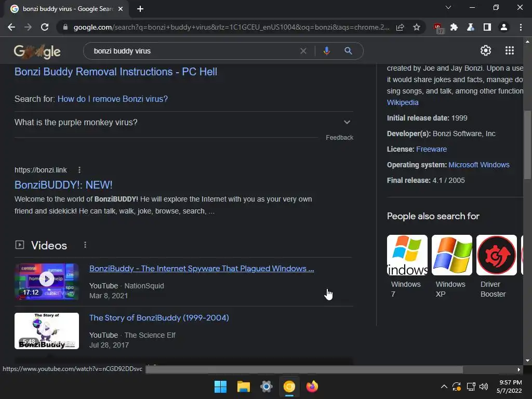Open Chrome three-dot menu
Screen dimensions: 532x399
[521, 27]
